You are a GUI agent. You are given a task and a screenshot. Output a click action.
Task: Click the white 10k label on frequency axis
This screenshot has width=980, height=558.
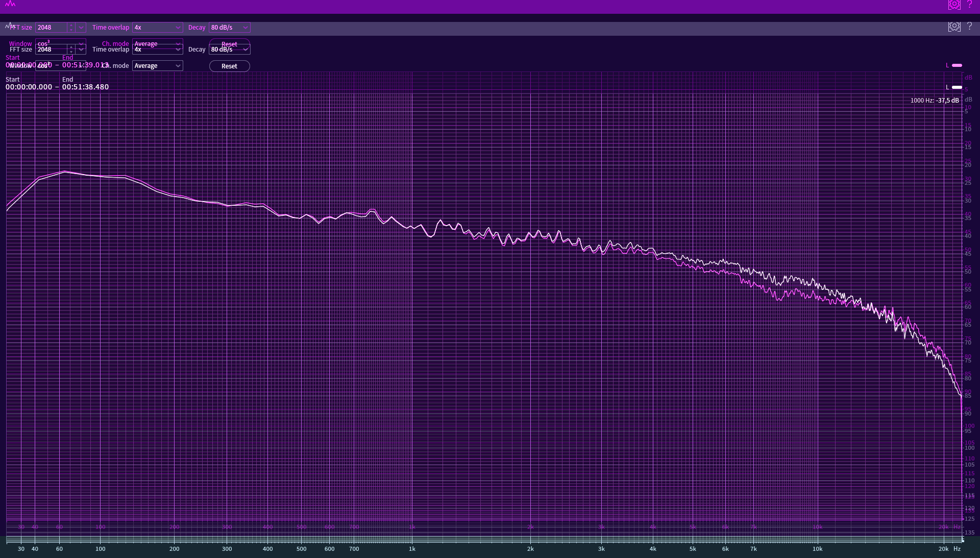[x=817, y=549]
